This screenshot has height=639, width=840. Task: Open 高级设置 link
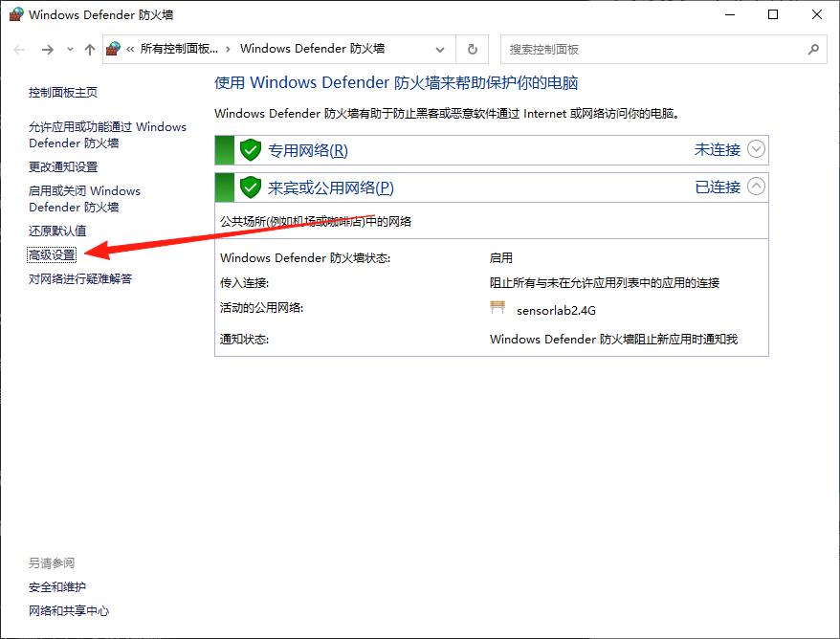52,255
